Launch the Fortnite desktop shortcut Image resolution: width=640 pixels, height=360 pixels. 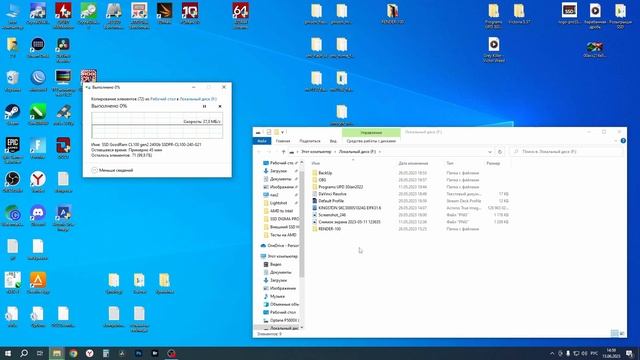point(38,149)
